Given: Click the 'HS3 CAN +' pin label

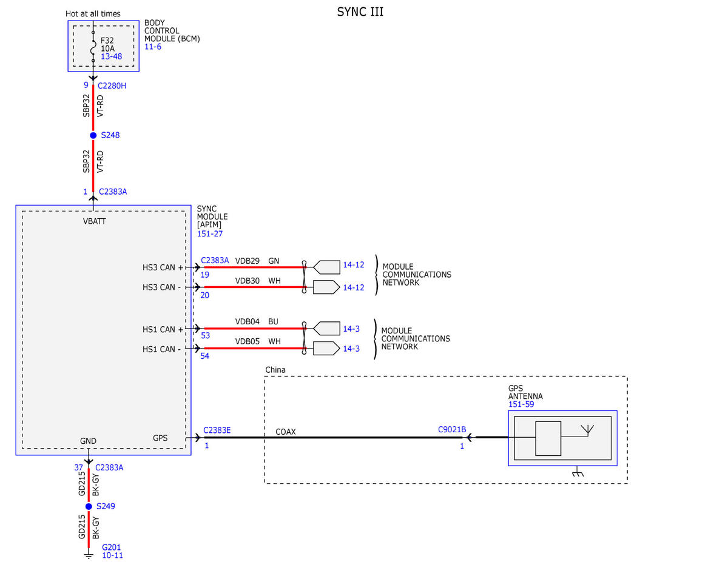Looking at the screenshot, I should tap(163, 267).
